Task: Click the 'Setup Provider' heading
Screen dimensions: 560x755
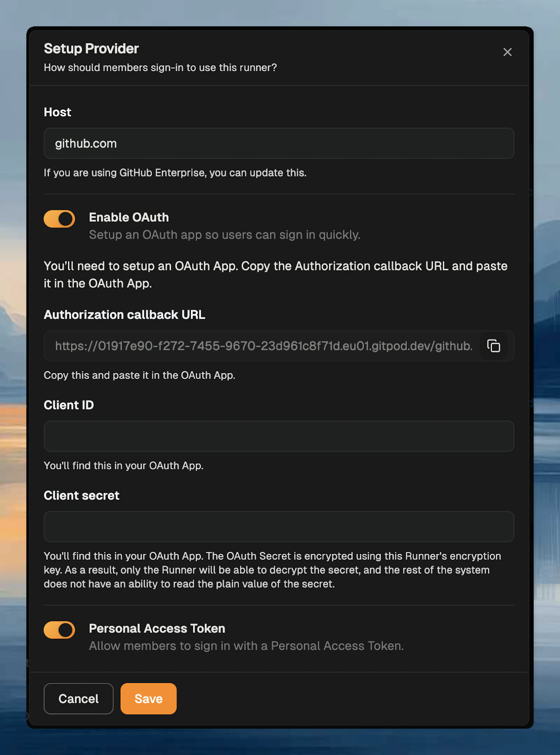Action: point(91,48)
